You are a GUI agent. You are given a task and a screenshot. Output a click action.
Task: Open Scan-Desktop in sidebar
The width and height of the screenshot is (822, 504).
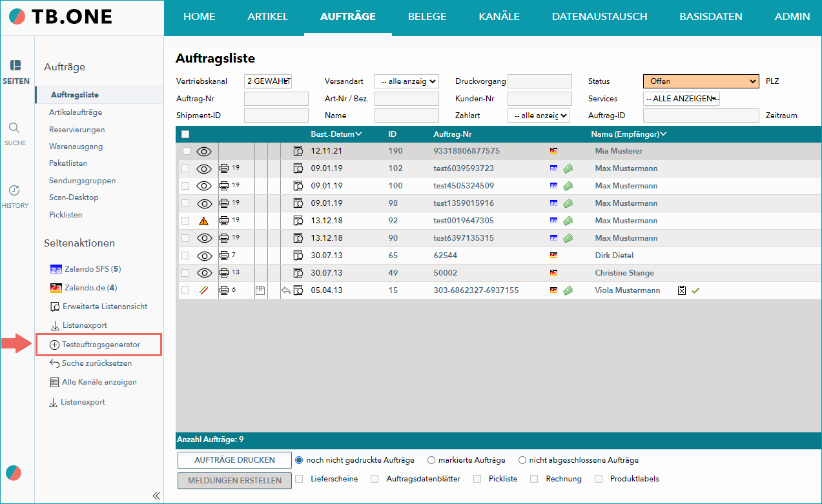[74, 197]
